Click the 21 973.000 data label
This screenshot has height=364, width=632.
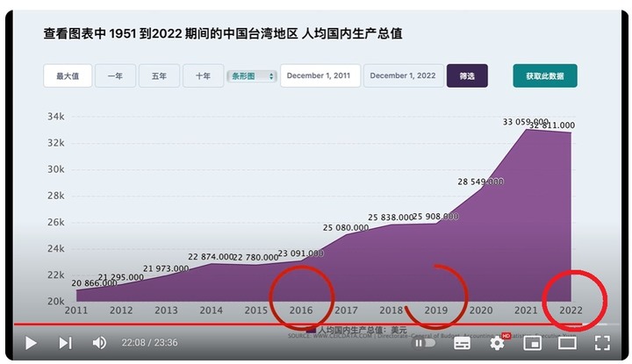click(166, 268)
